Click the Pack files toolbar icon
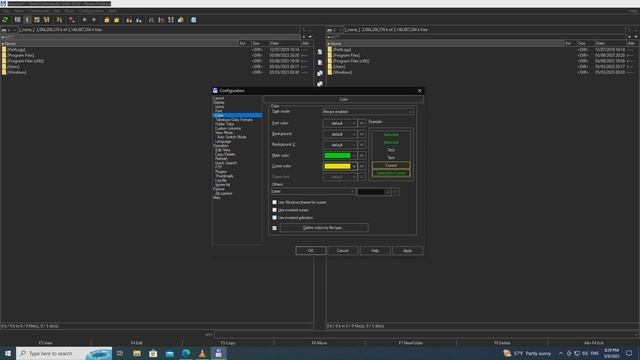The width and height of the screenshot is (640, 360). [107, 20]
